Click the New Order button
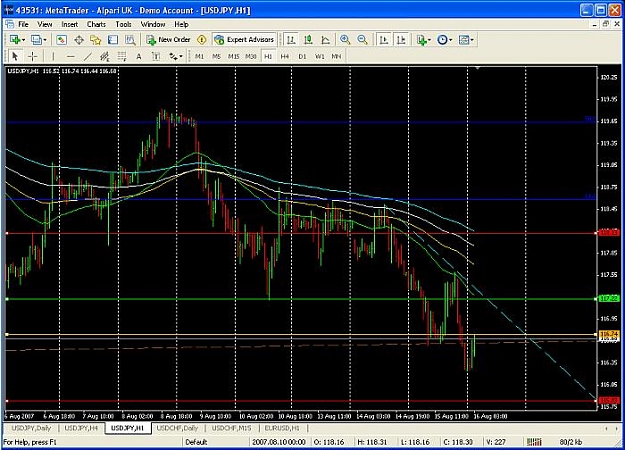This screenshot has height=450, width=625. (168, 40)
